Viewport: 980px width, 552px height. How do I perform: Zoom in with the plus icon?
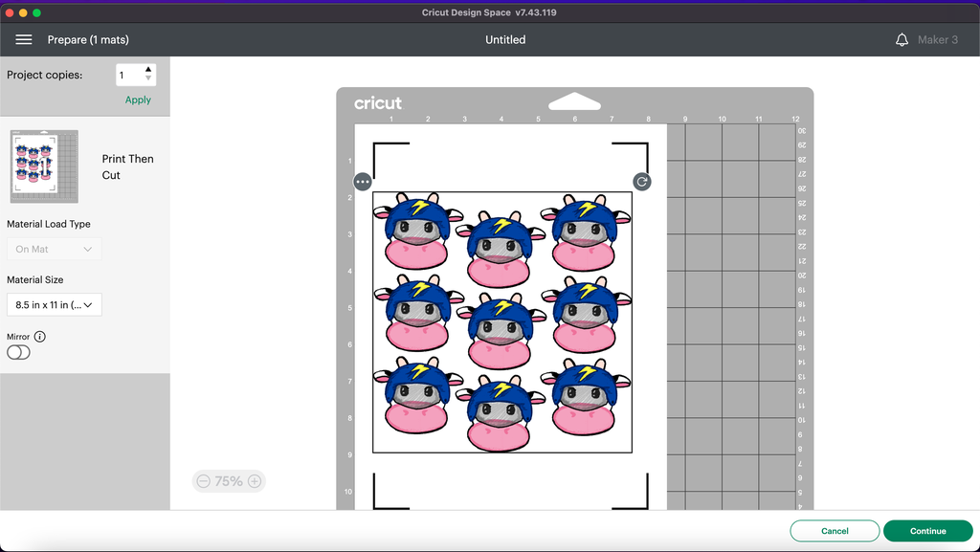[x=255, y=482]
